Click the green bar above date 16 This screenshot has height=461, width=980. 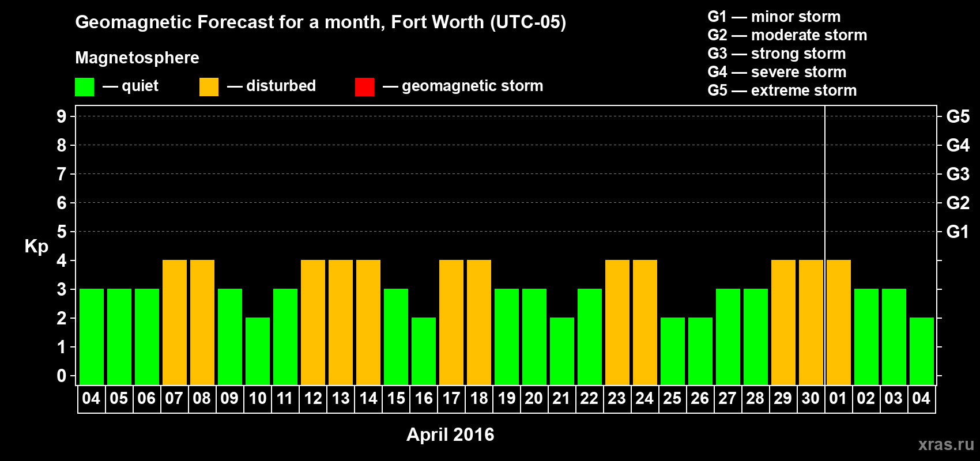(424, 351)
